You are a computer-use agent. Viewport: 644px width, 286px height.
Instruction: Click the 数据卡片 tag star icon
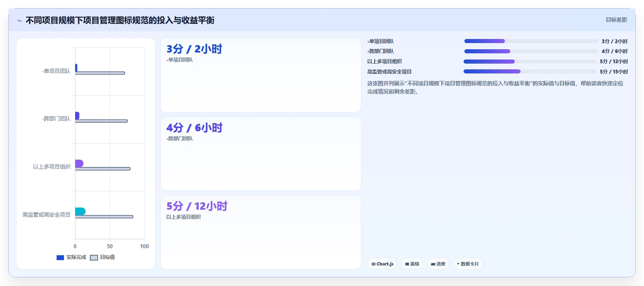pos(458,264)
